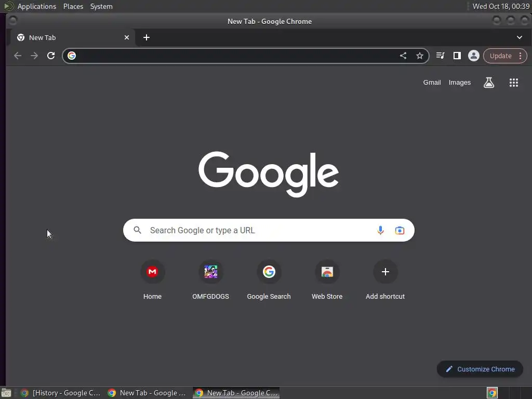Reload the page with the refresh icon
The width and height of the screenshot is (532, 399).
(51, 56)
